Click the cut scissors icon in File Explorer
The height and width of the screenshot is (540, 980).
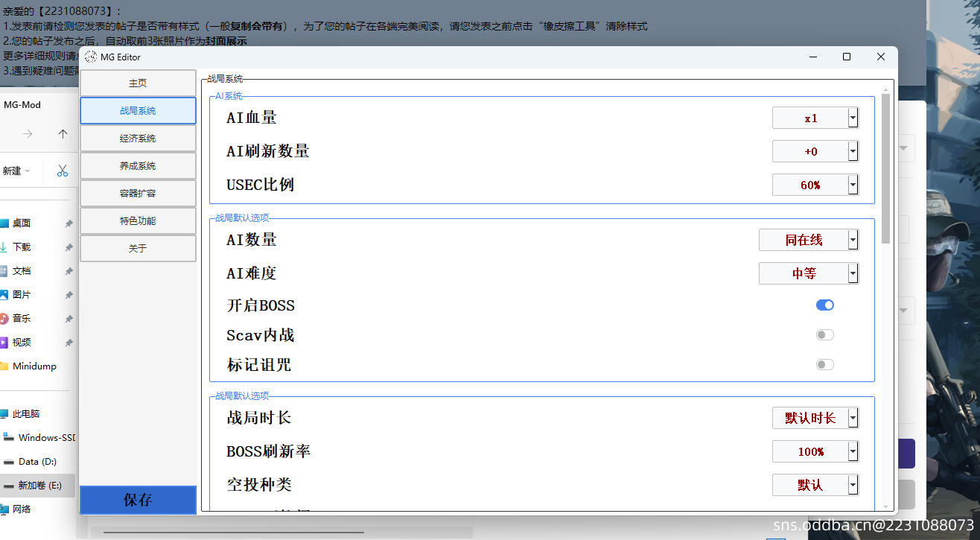coord(63,171)
